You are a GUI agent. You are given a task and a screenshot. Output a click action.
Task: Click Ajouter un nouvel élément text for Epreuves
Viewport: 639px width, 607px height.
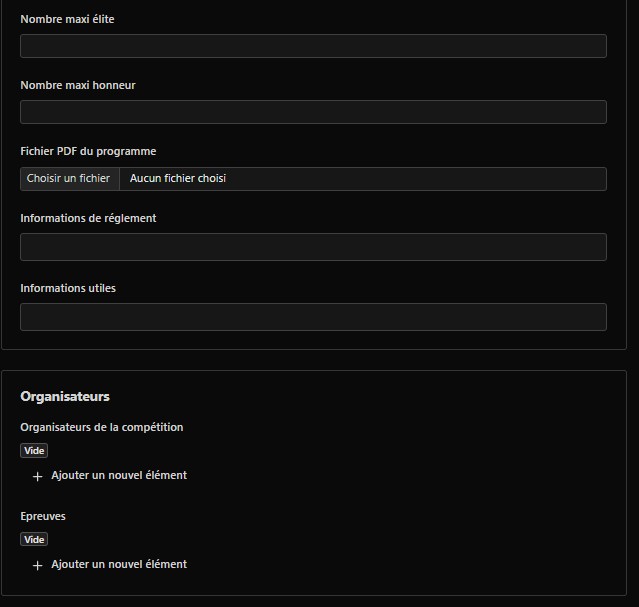[119, 564]
